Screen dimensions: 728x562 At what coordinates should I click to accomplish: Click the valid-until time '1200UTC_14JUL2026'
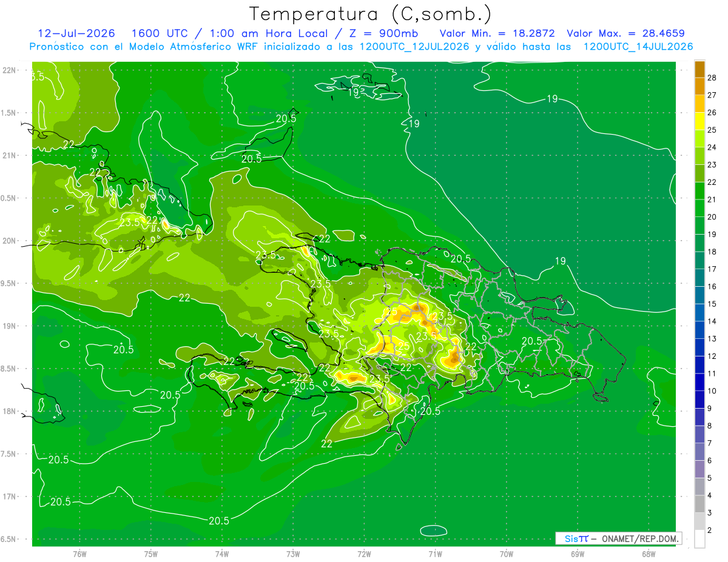click(x=638, y=47)
